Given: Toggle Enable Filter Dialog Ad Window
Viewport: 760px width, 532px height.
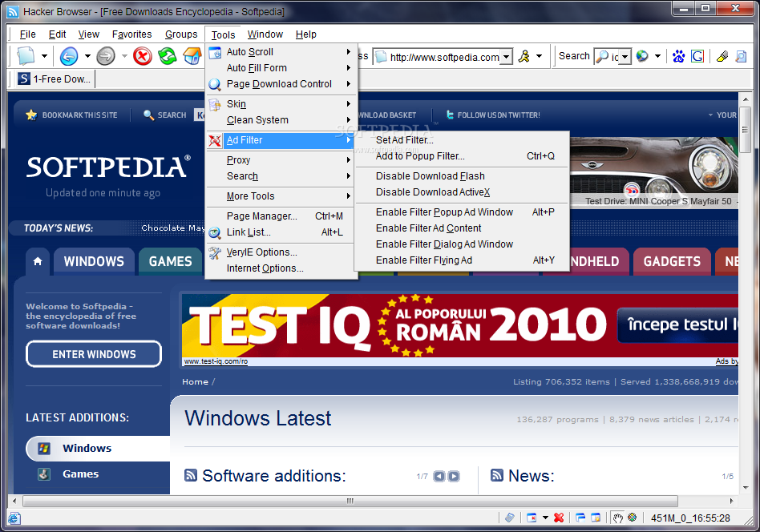Looking at the screenshot, I should pyautogui.click(x=462, y=244).
